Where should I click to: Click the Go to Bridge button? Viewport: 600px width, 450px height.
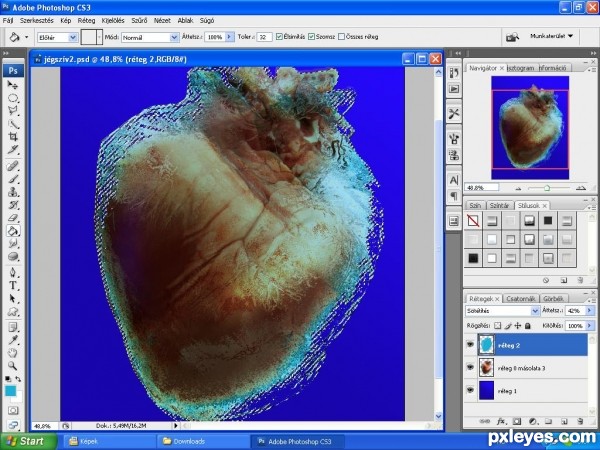[x=512, y=37]
